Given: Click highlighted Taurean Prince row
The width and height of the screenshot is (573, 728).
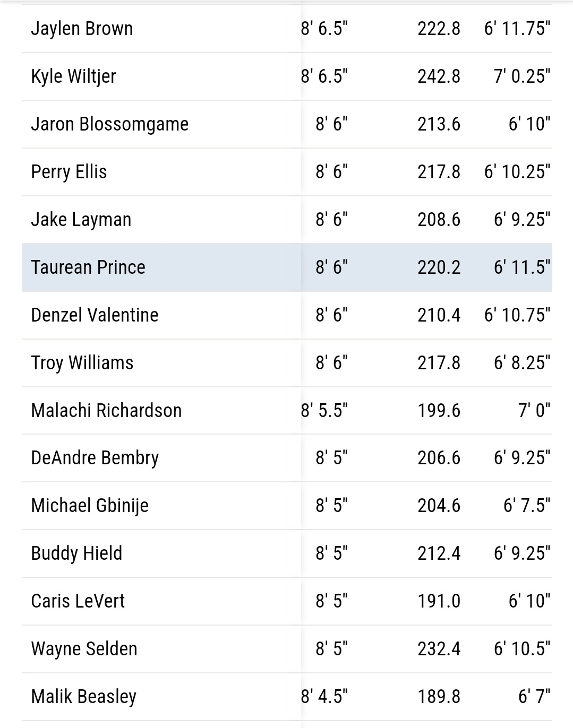Looking at the screenshot, I should [287, 267].
